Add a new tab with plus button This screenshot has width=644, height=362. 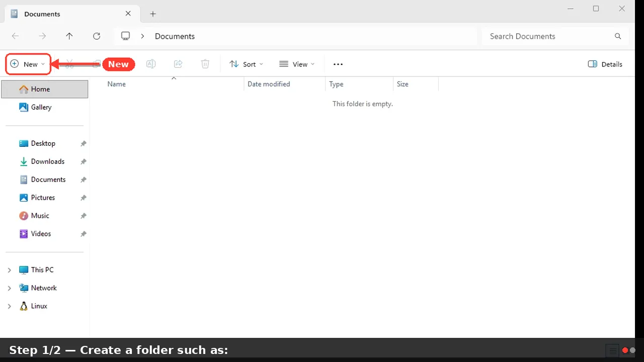(x=153, y=14)
